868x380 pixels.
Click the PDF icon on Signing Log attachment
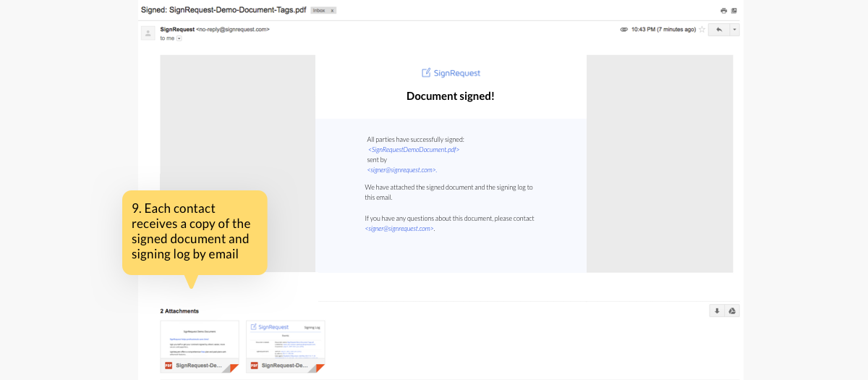coord(255,366)
